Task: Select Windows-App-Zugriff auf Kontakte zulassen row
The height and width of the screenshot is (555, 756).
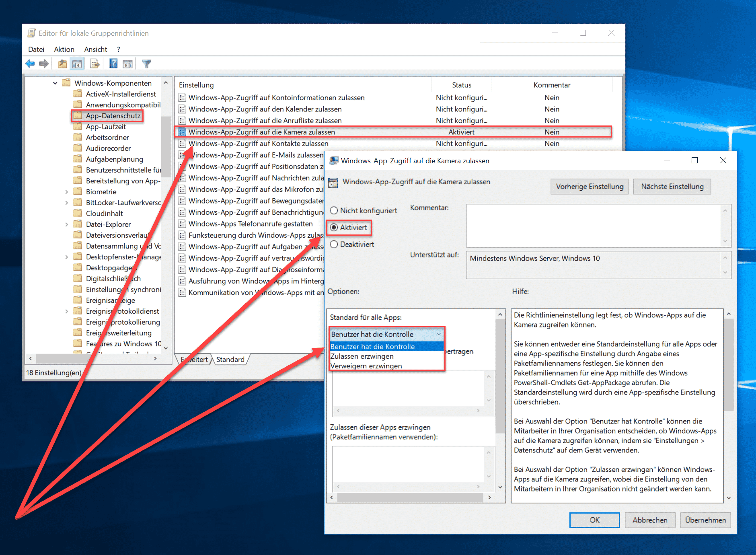Action: click(x=393, y=144)
